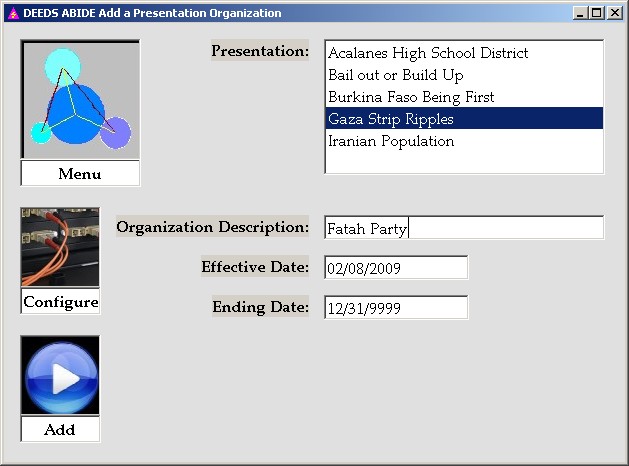
Task: Click the DEEDS ABIDE title bar icon
Action: [12, 13]
